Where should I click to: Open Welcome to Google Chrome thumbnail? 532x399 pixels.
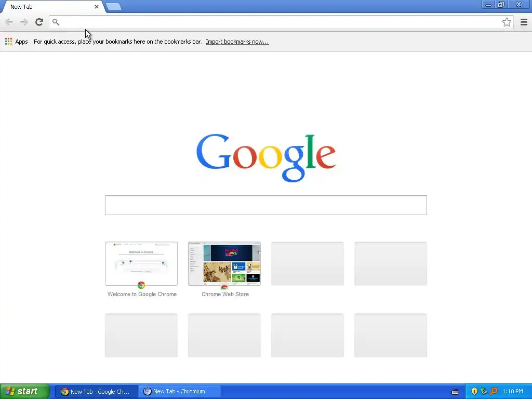pos(141,263)
